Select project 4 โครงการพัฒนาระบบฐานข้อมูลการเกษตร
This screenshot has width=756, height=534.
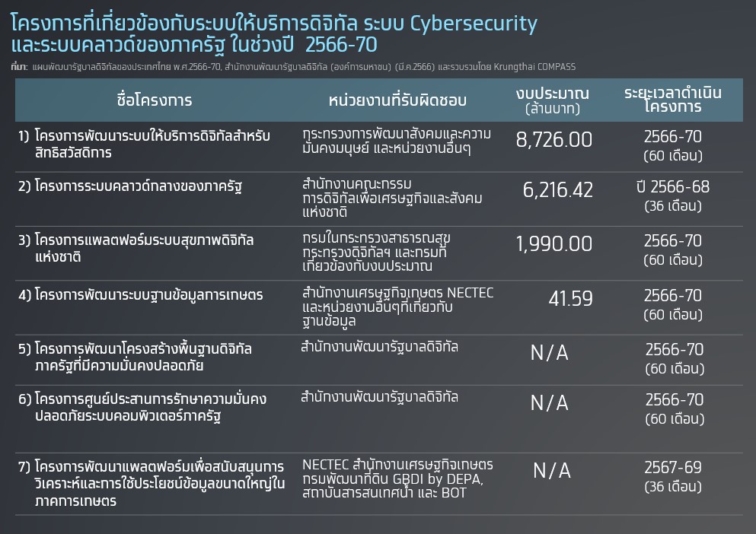tap(140, 294)
